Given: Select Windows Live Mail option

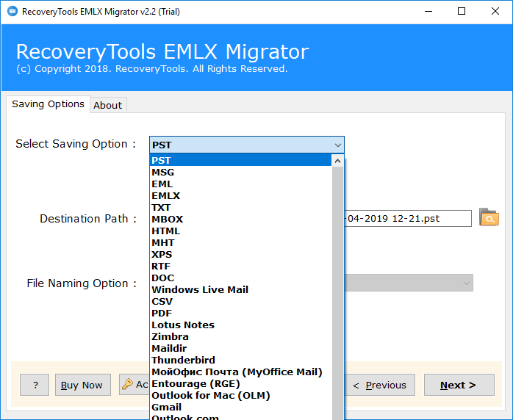Looking at the screenshot, I should [x=241, y=290].
